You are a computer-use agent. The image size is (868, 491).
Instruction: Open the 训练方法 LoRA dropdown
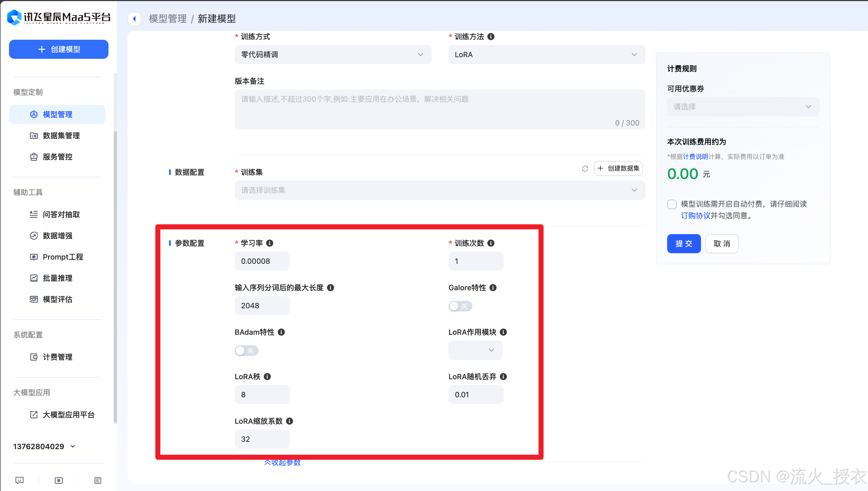coord(546,54)
